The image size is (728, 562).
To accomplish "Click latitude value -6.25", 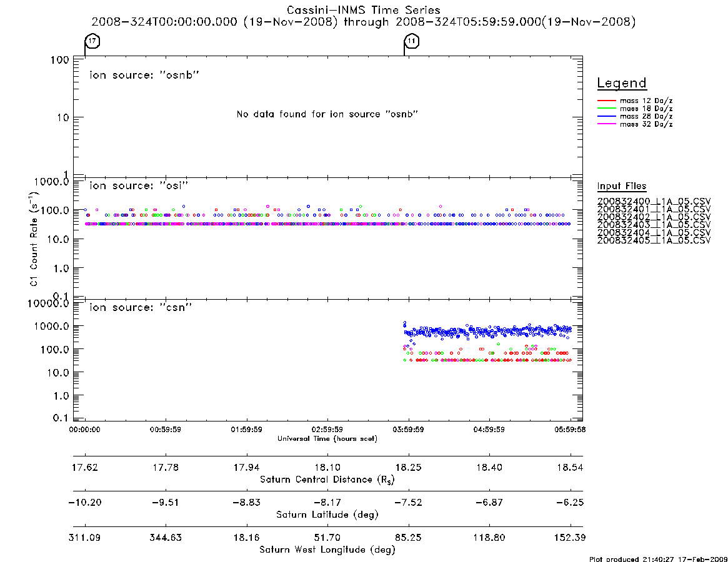I will point(570,503).
